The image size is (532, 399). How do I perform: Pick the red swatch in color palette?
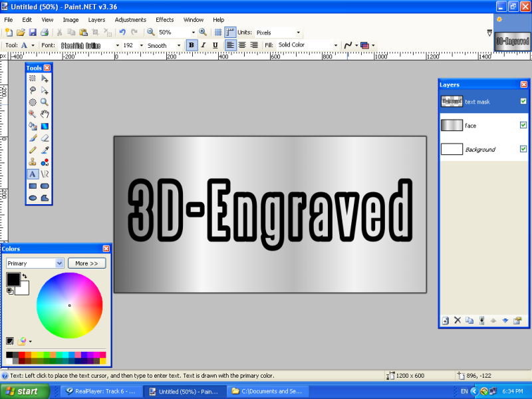click(22, 355)
